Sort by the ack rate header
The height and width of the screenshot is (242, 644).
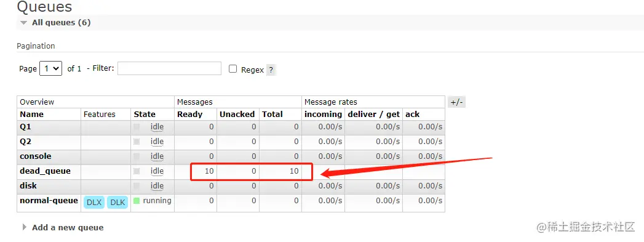[x=412, y=114]
